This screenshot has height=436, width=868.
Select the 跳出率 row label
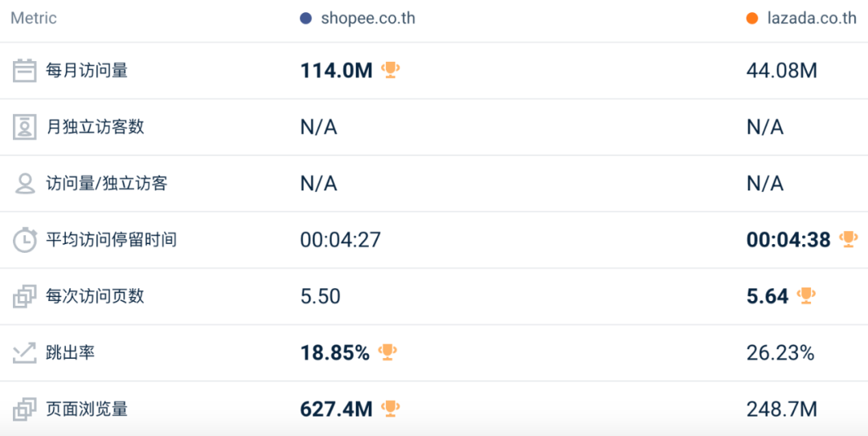(x=70, y=353)
